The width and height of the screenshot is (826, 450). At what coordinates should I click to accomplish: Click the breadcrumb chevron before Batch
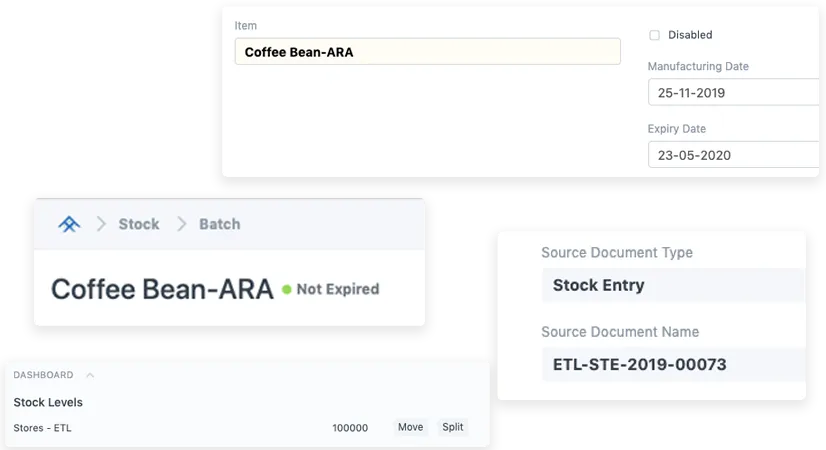pos(182,224)
